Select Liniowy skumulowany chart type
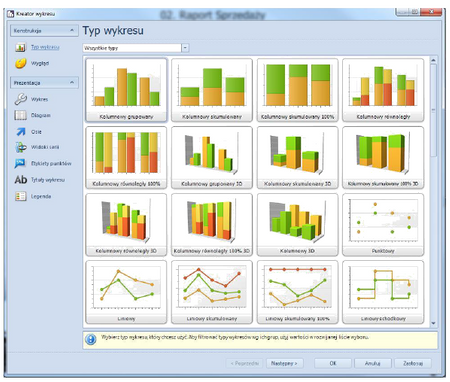The height and width of the screenshot is (382, 450). click(212, 292)
